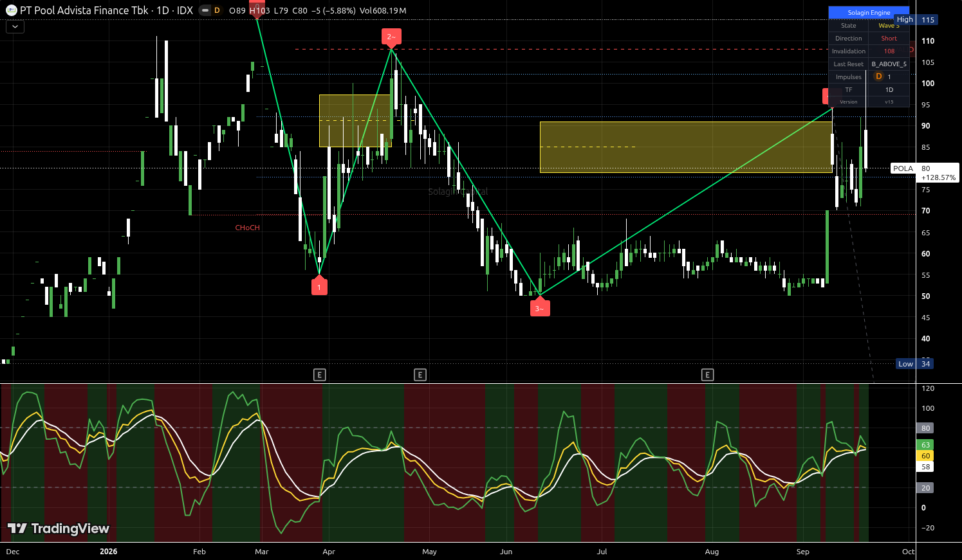Click the +128.57% change label

(938, 177)
